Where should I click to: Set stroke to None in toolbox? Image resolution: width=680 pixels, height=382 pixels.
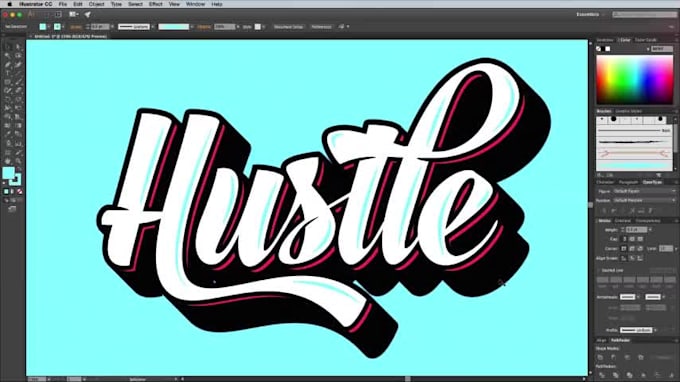coord(20,191)
